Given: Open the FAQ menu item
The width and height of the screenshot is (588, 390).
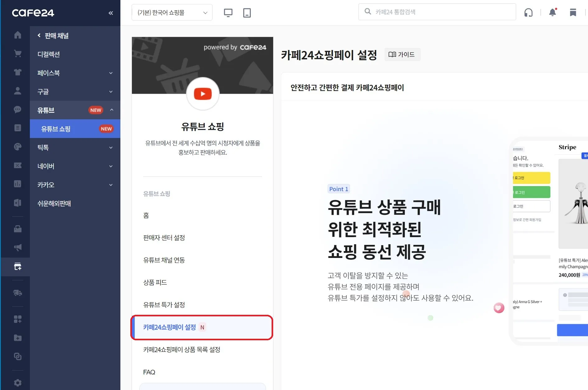Looking at the screenshot, I should (149, 372).
